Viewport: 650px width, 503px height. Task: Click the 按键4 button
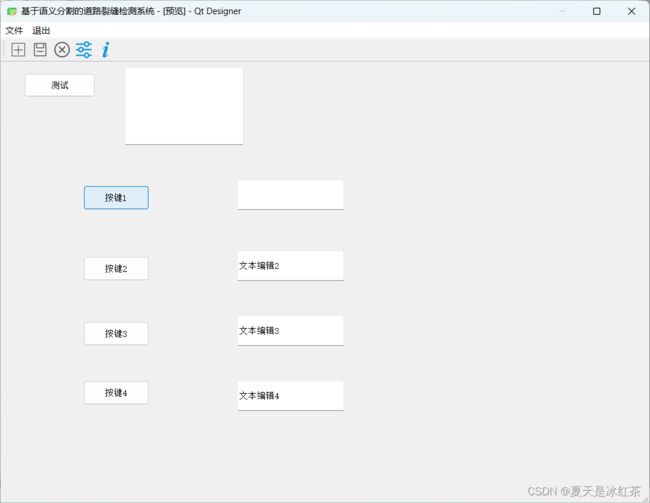click(116, 393)
